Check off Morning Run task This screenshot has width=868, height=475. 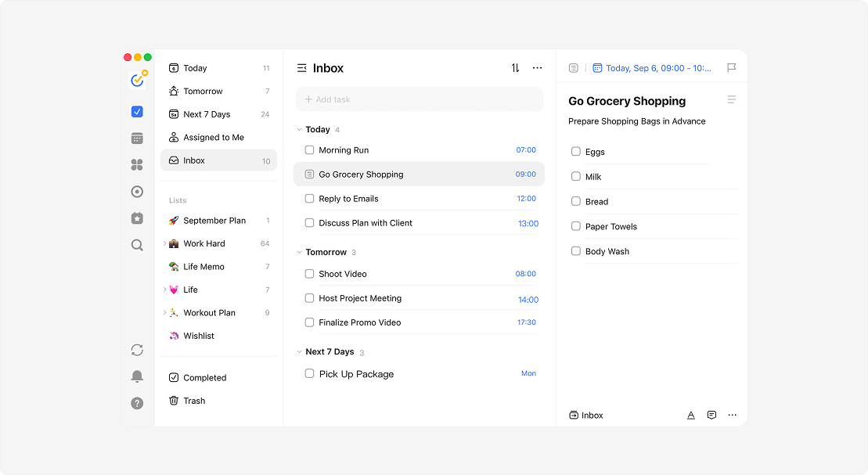point(309,150)
